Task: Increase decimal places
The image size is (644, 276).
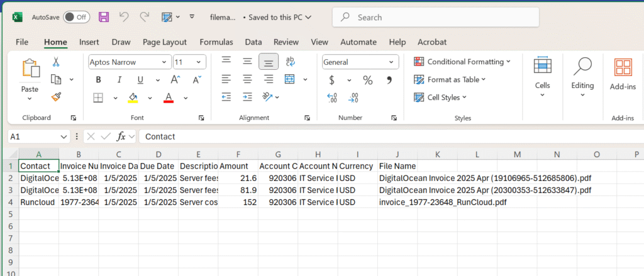Action: (332, 97)
